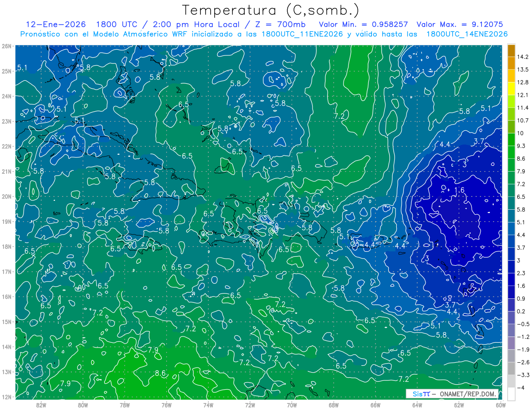Click the yellow swatch between 12.1 and 12.8
This screenshot has height=411, width=532.
511,89
